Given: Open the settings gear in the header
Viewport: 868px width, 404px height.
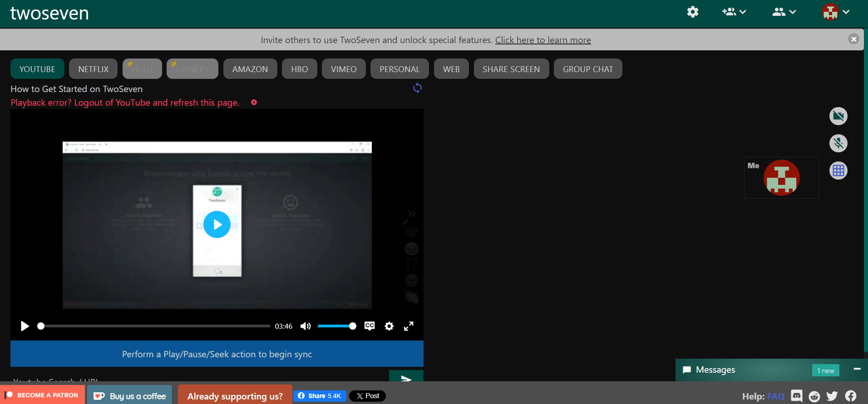Looking at the screenshot, I should click(x=692, y=12).
